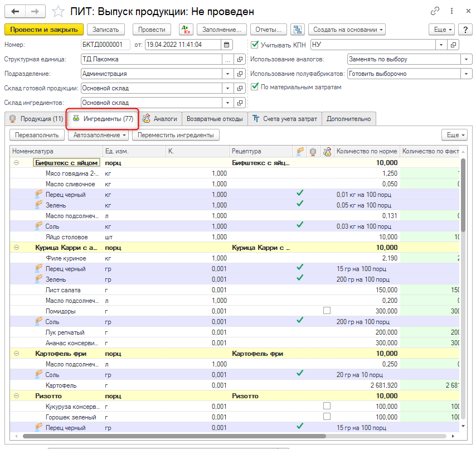The width and height of the screenshot is (476, 449).
Task: Toggle the Учитывать КПН checkbox
Action: coord(255,45)
